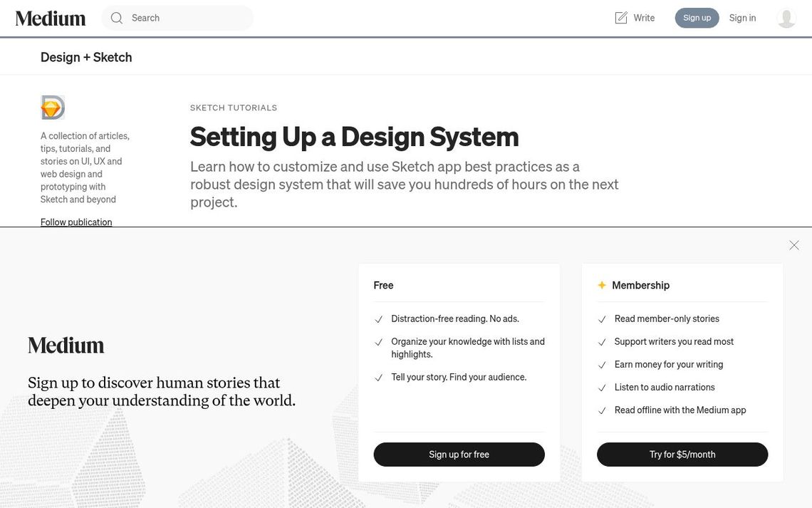Select the 'Sign up to discover human stories' tagline

(x=162, y=391)
